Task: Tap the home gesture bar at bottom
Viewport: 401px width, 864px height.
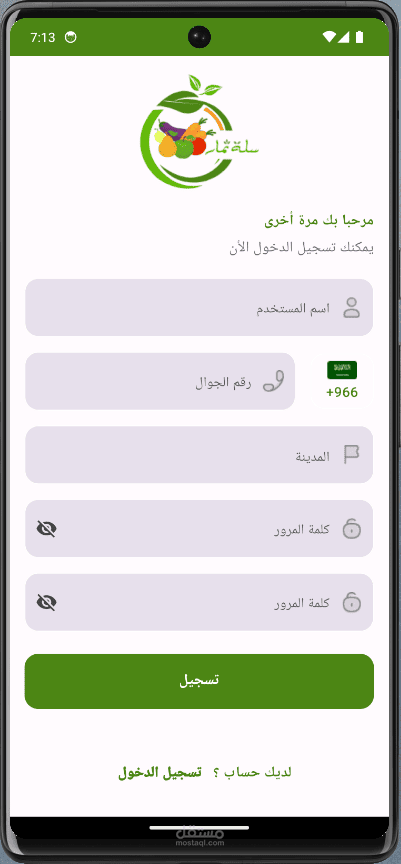Action: [x=199, y=828]
